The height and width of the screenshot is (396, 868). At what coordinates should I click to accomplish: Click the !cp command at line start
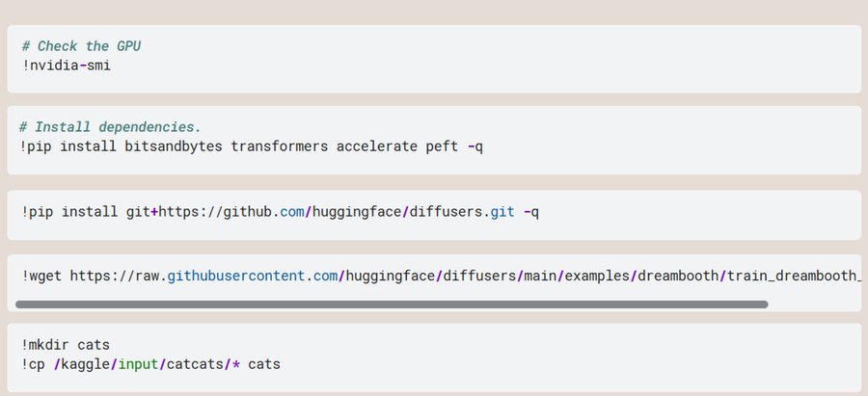[29, 364]
